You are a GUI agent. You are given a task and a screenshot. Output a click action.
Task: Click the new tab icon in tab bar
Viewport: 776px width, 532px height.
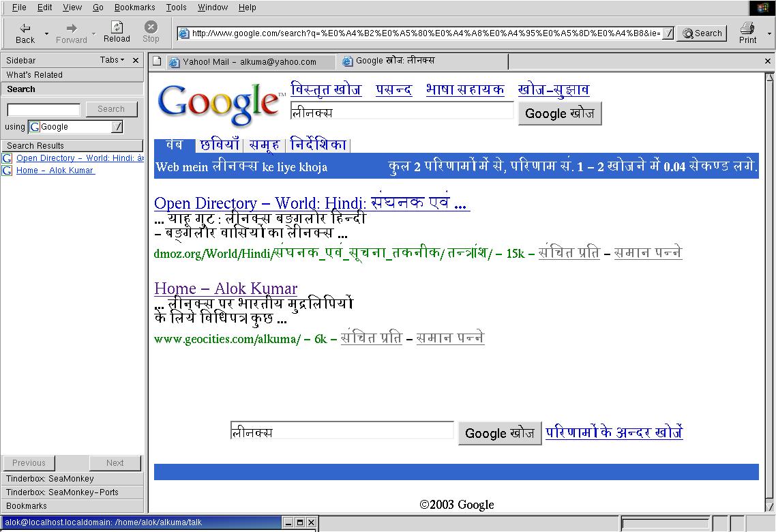(x=158, y=61)
